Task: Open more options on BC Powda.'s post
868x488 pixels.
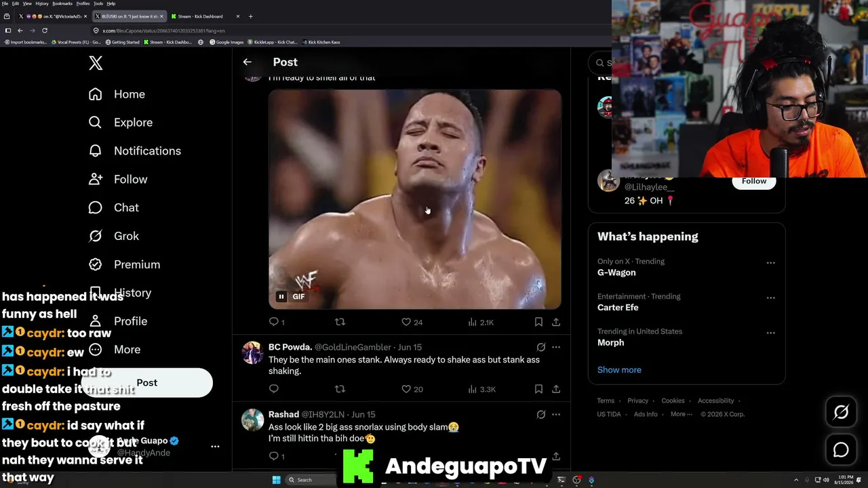Action: point(556,347)
